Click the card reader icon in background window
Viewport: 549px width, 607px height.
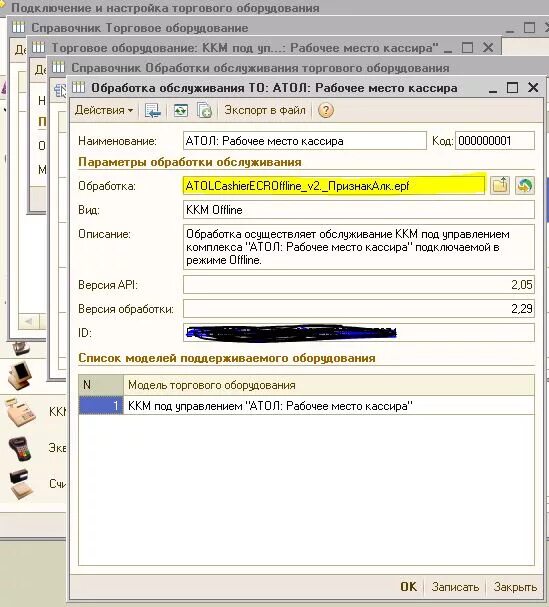[20, 484]
